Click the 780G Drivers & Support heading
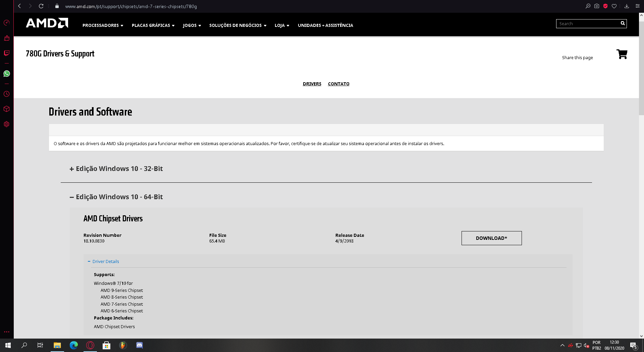Screen dimensions: 644x352 point(60,54)
